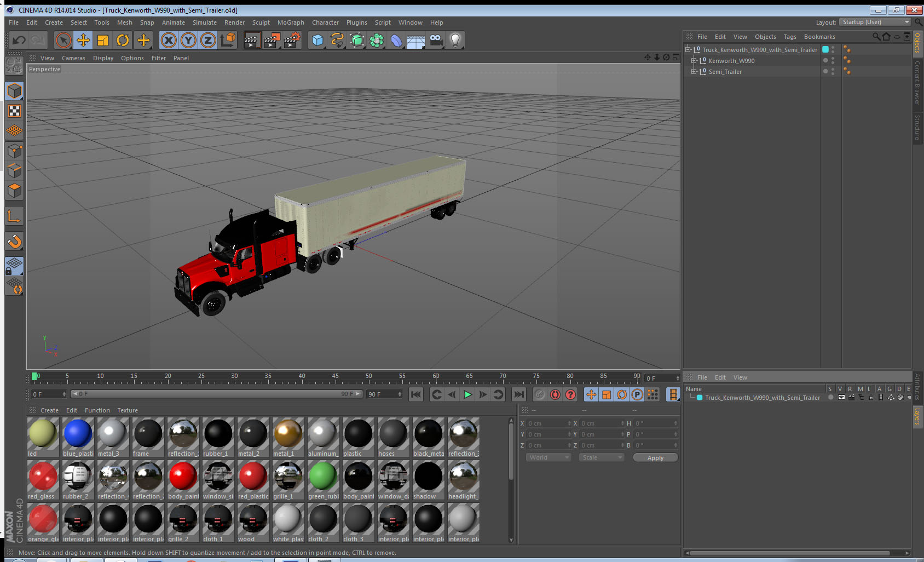Enable Polygons mode
The height and width of the screenshot is (562, 924).
(x=14, y=190)
